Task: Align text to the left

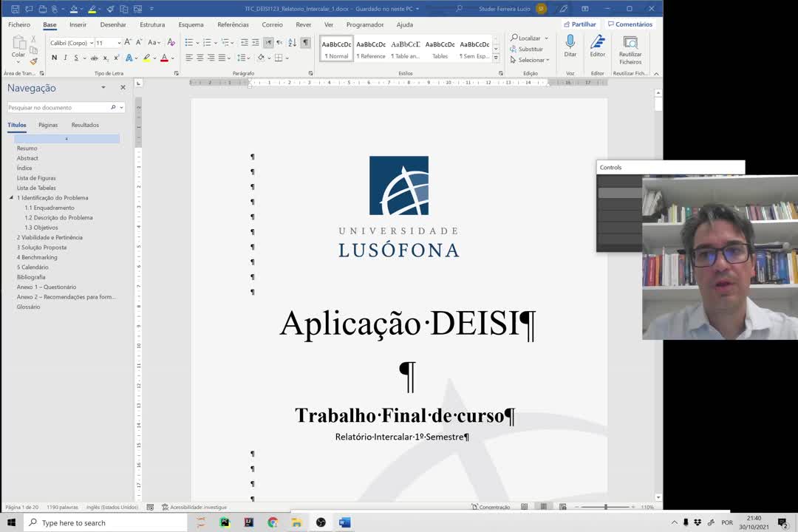Action: coord(189,58)
